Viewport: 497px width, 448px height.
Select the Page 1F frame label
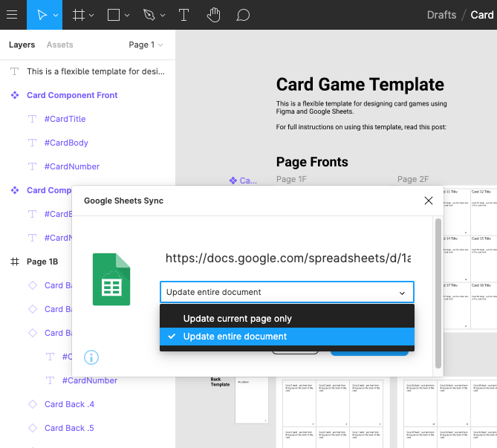pyautogui.click(x=291, y=180)
